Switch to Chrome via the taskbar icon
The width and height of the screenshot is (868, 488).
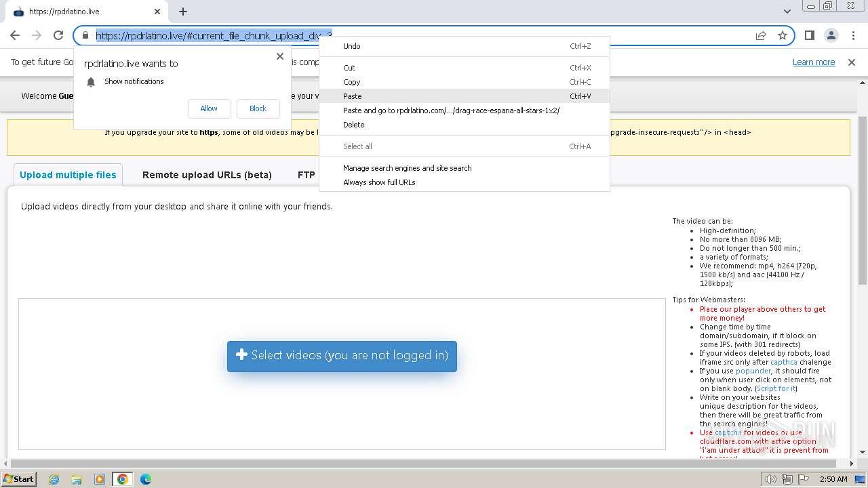(123, 479)
